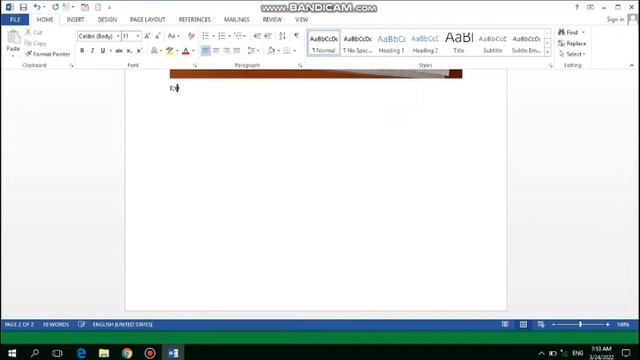This screenshot has height=360, width=640.
Task: Center the paragraph text
Action: point(216,51)
